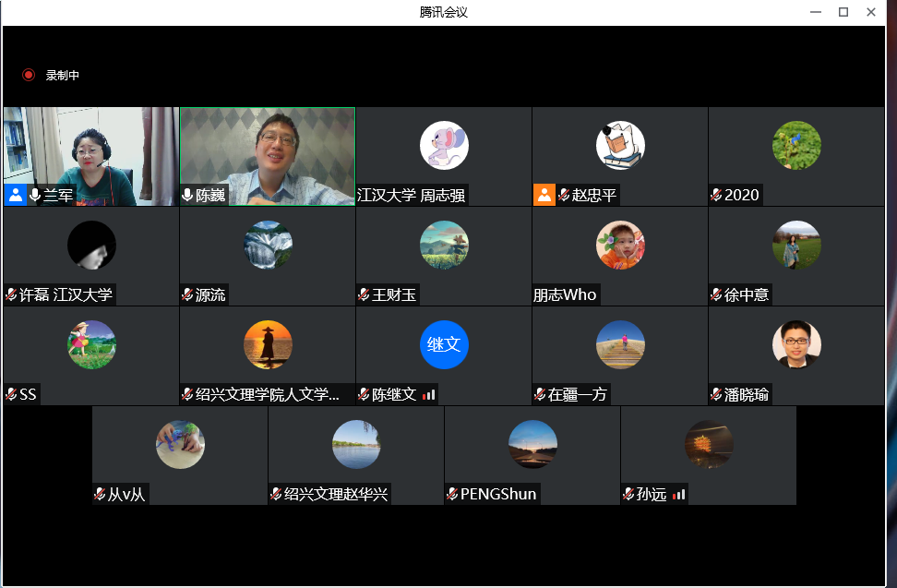897x588 pixels.
Task: Click the blue host icon beside 兰军
Action: (15, 195)
